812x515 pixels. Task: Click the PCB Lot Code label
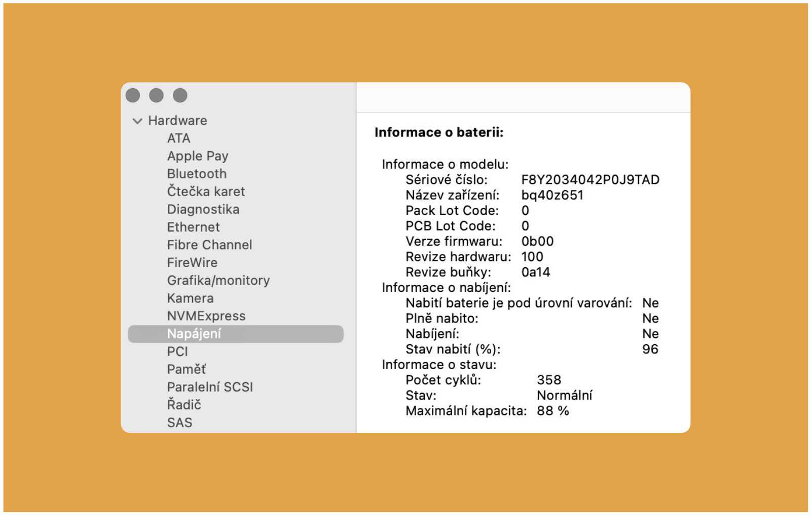click(451, 226)
